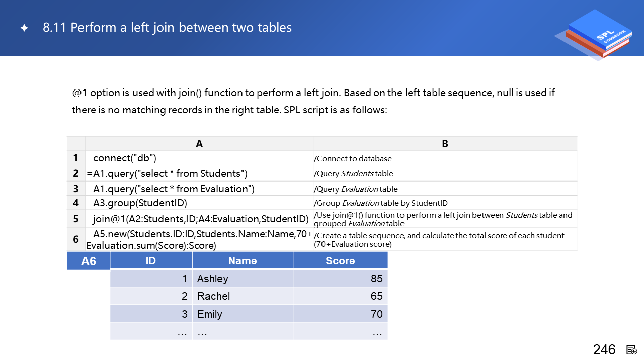Viewport: 644px width, 362px height.
Task: Click the =A5.new formula cell
Action: point(199,240)
